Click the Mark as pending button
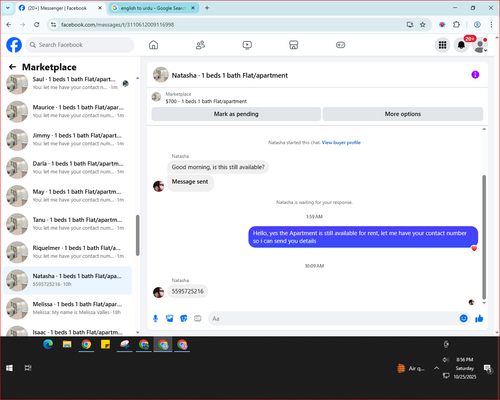 tap(236, 114)
